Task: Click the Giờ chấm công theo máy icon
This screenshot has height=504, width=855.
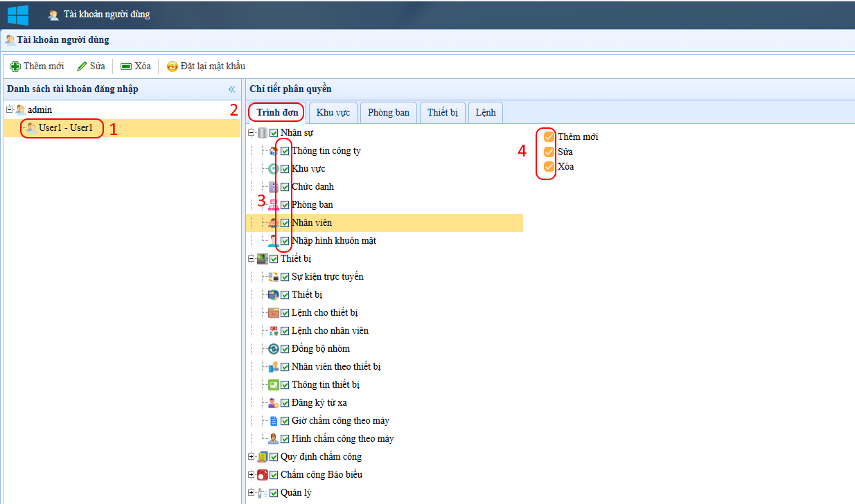Action: coord(274,421)
